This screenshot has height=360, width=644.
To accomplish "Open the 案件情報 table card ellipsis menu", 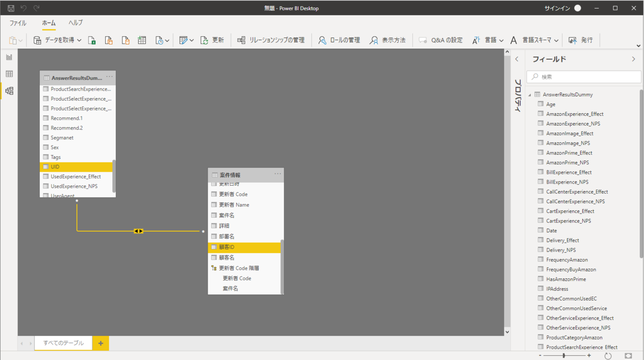I will click(277, 174).
